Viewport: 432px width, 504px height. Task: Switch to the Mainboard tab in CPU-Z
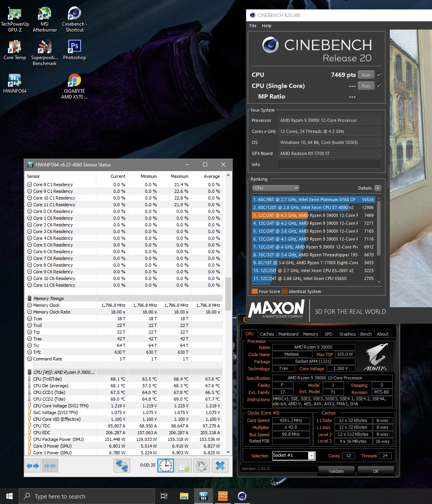pos(288,334)
